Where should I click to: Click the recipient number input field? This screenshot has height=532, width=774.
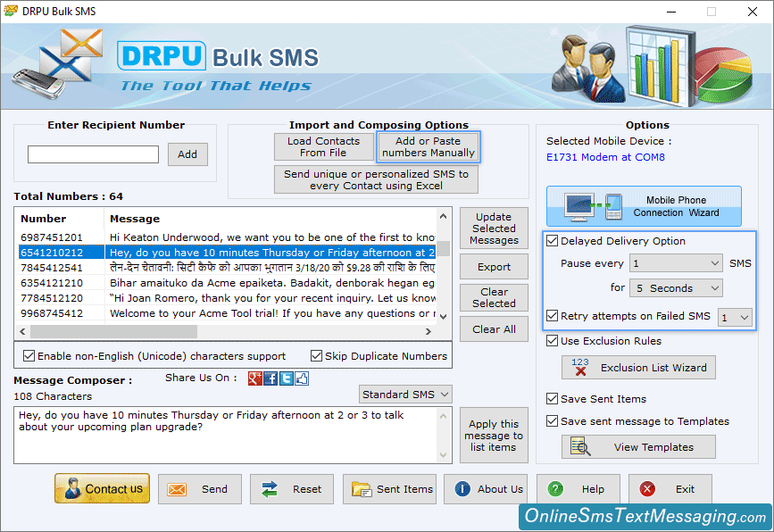94,154
